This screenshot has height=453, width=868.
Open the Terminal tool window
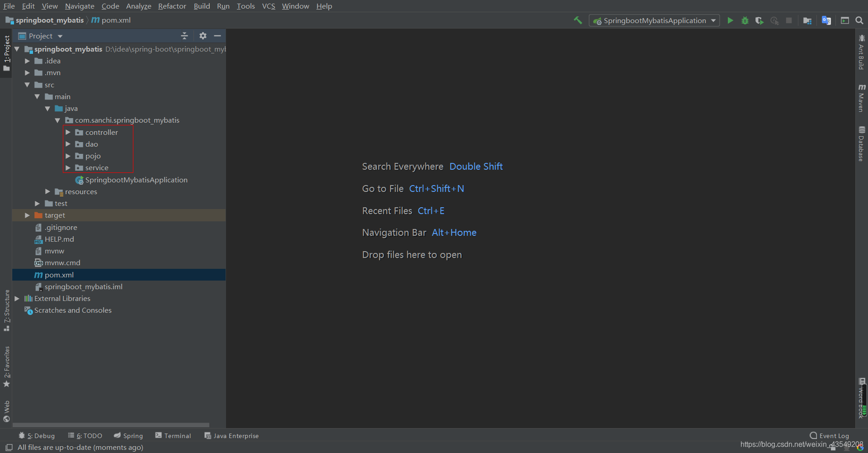[x=173, y=435]
